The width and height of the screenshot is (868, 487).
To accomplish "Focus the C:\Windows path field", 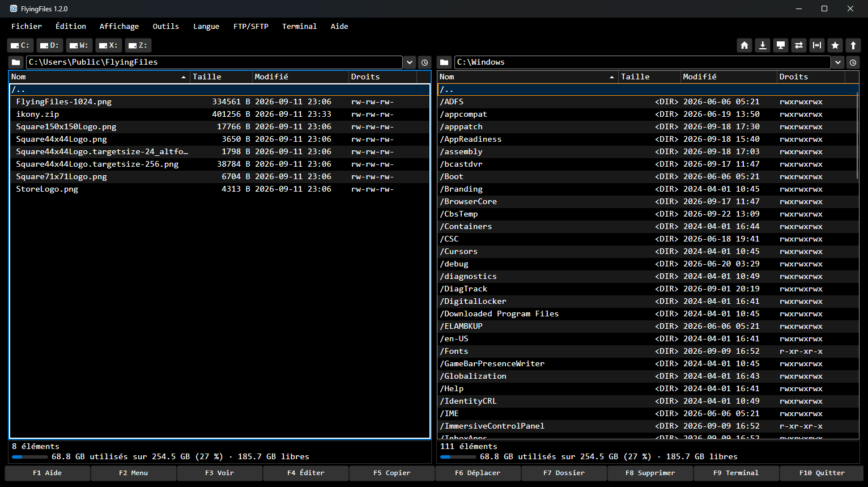I will [643, 62].
